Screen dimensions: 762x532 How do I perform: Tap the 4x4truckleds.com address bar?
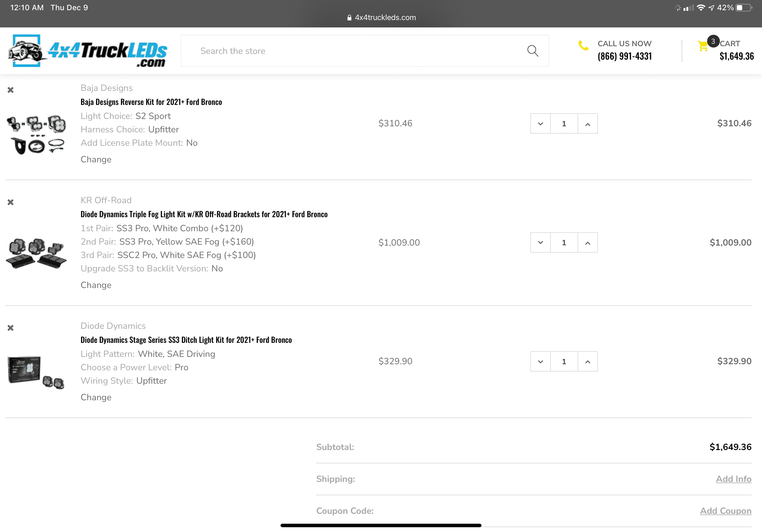click(381, 17)
